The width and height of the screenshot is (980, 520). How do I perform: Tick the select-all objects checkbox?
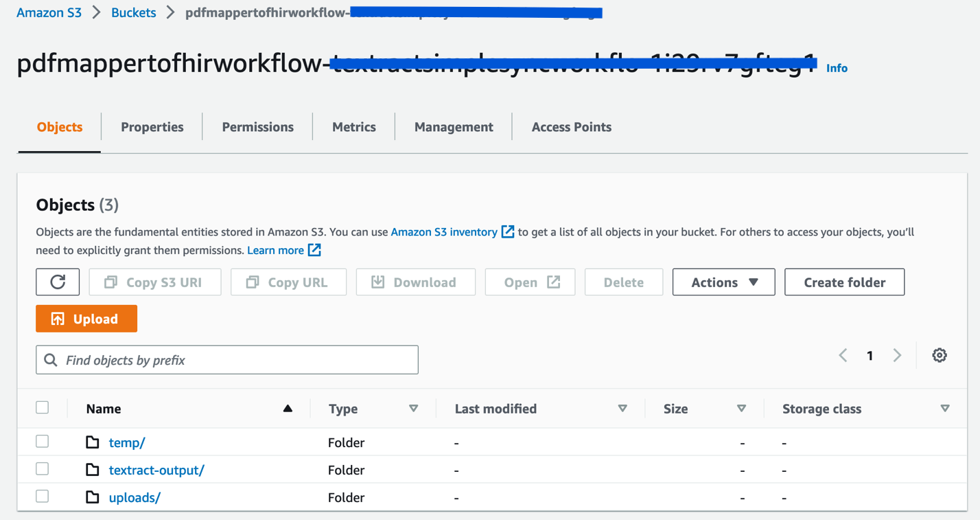pos(43,407)
